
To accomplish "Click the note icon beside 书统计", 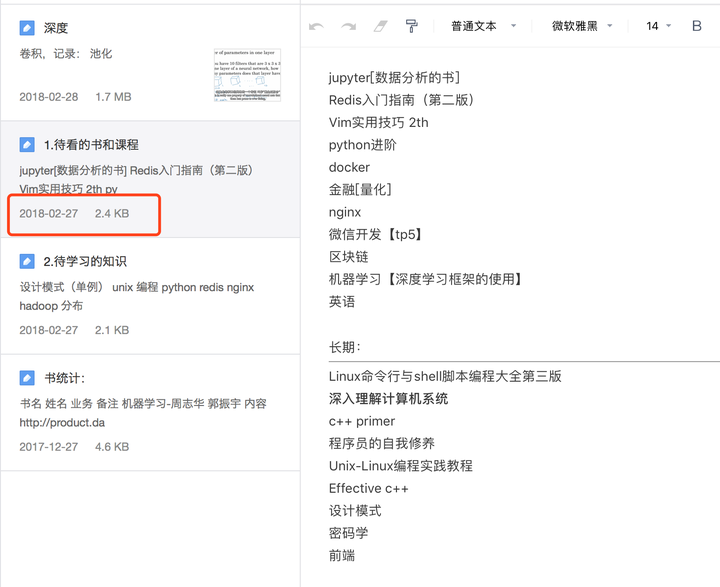I will (x=27, y=378).
